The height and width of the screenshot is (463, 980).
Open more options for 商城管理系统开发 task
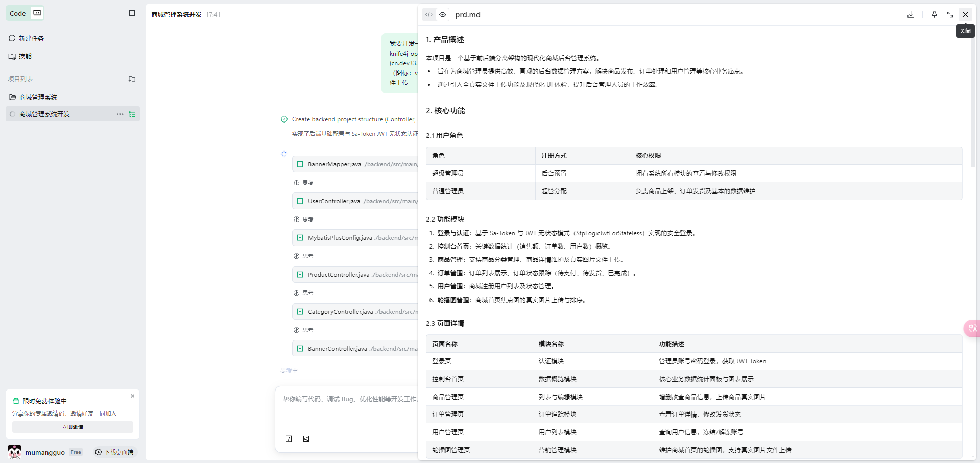120,114
